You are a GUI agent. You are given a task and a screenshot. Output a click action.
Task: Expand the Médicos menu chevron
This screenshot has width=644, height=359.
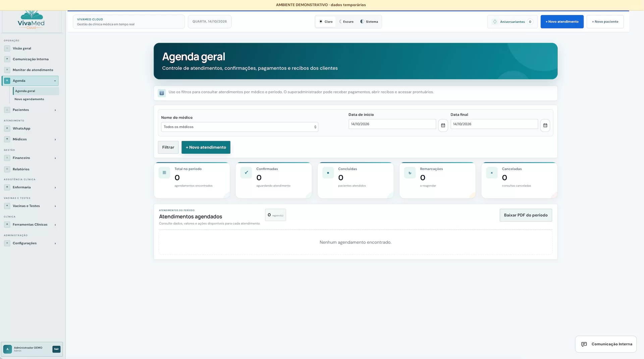click(x=55, y=140)
